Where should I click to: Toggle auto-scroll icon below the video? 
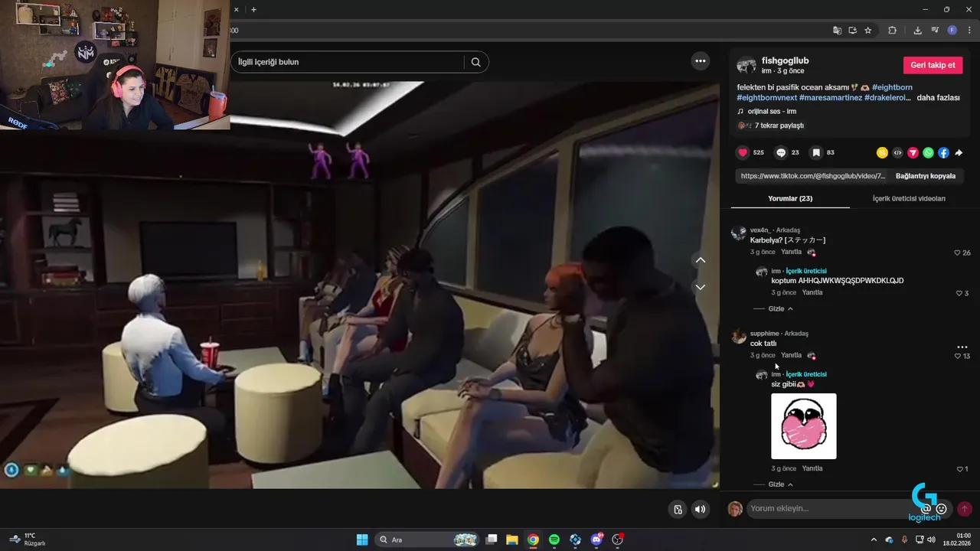pyautogui.click(x=678, y=509)
